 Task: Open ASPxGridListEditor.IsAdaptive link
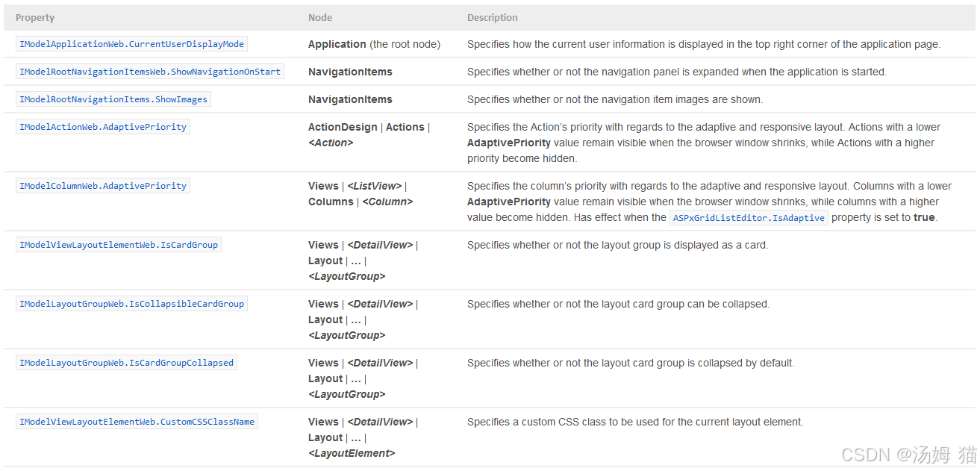pos(749,218)
